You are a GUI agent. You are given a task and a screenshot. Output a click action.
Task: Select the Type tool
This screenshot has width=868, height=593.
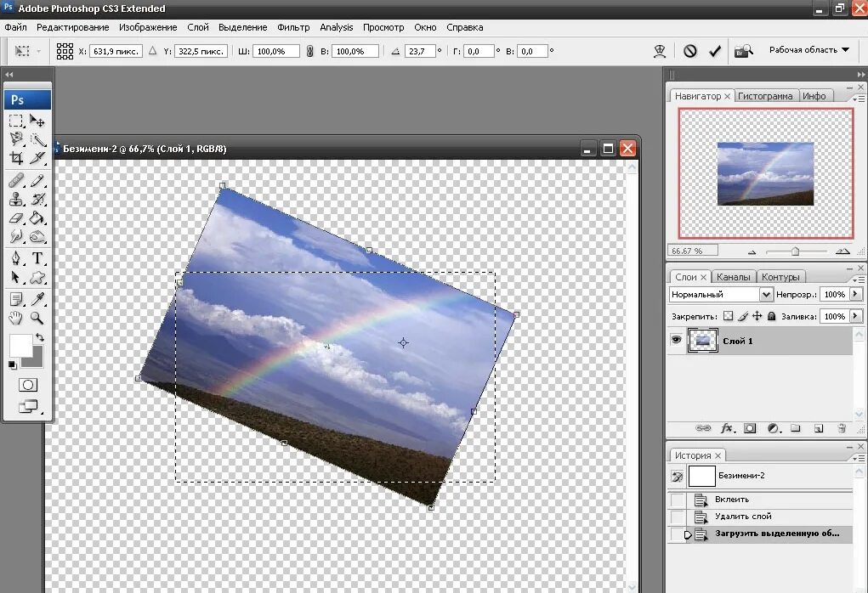pyautogui.click(x=37, y=258)
